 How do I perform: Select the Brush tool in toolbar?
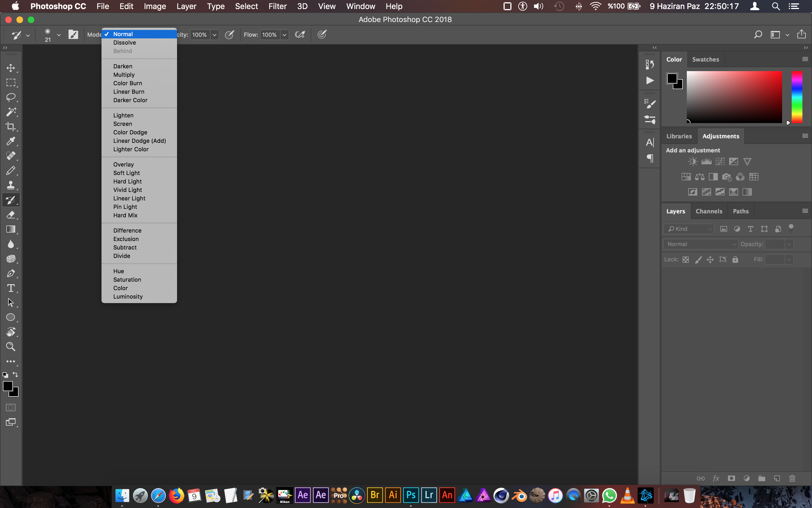pyautogui.click(x=11, y=171)
